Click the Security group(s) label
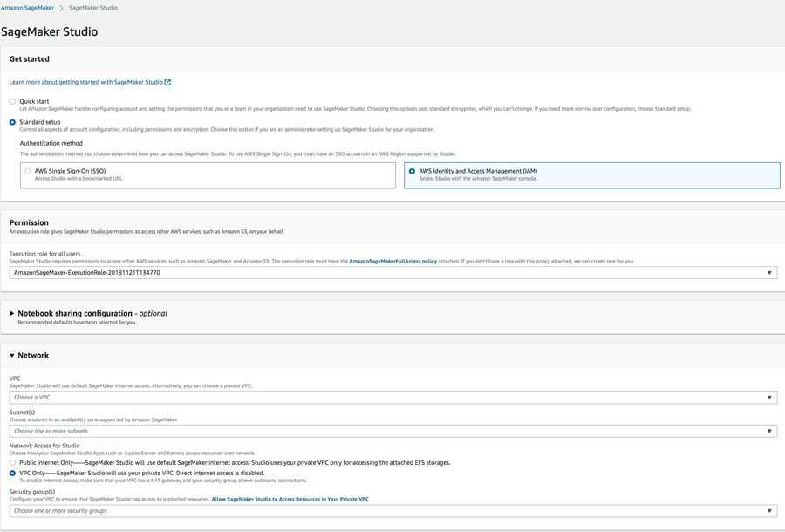 pos(32,492)
